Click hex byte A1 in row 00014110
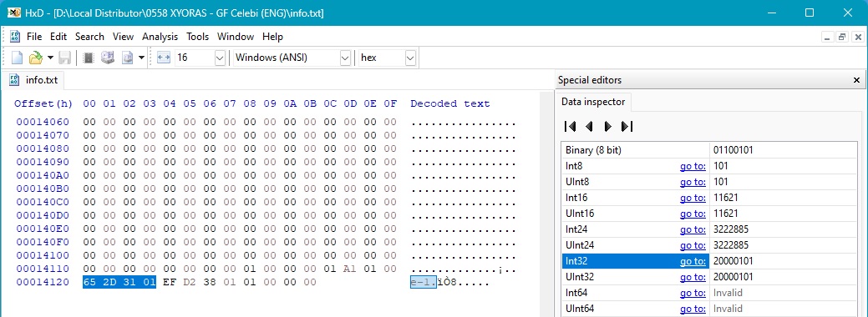Image resolution: width=868 pixels, height=317 pixels. point(350,269)
